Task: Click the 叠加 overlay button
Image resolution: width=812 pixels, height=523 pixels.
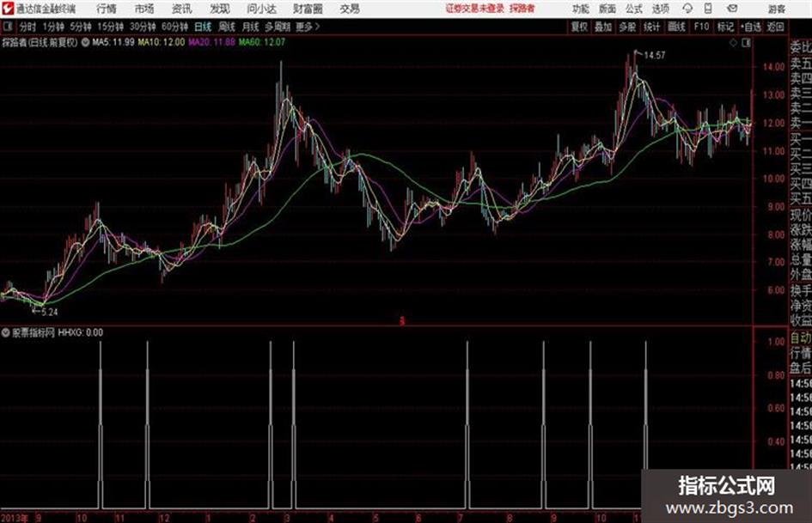Action: tap(603, 27)
